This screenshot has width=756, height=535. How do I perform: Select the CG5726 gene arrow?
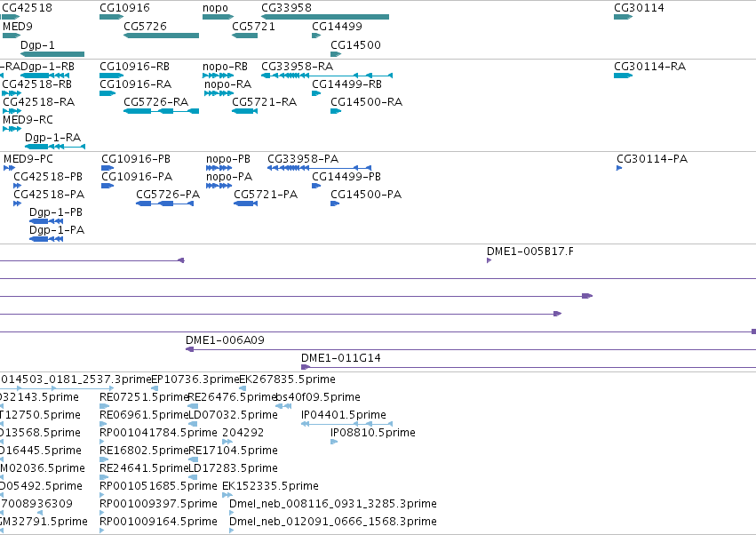pyautogui.click(x=161, y=36)
